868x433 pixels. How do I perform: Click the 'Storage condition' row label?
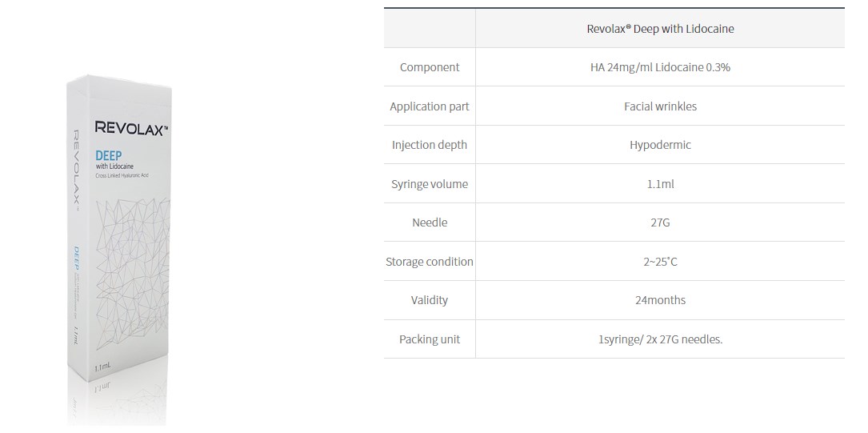[x=430, y=262]
